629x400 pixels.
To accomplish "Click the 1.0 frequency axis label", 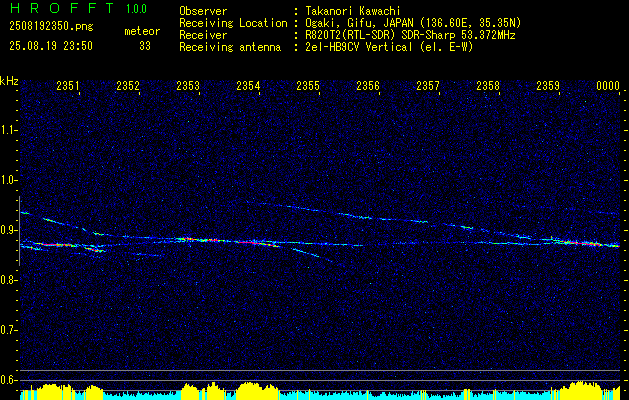I will click(x=9, y=180).
